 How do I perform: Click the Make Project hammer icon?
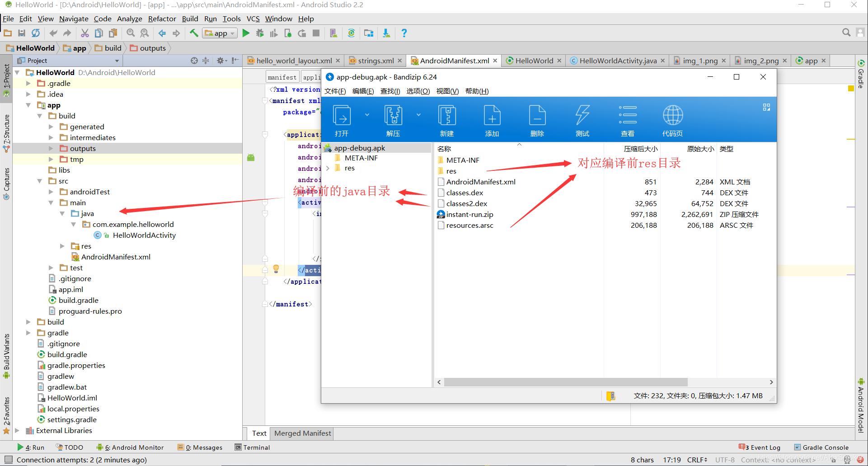click(x=194, y=33)
